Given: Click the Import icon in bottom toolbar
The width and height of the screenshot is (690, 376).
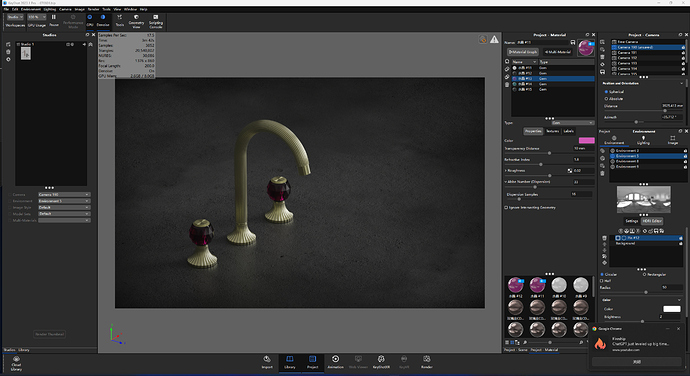Looking at the screenshot, I should [x=267, y=362].
